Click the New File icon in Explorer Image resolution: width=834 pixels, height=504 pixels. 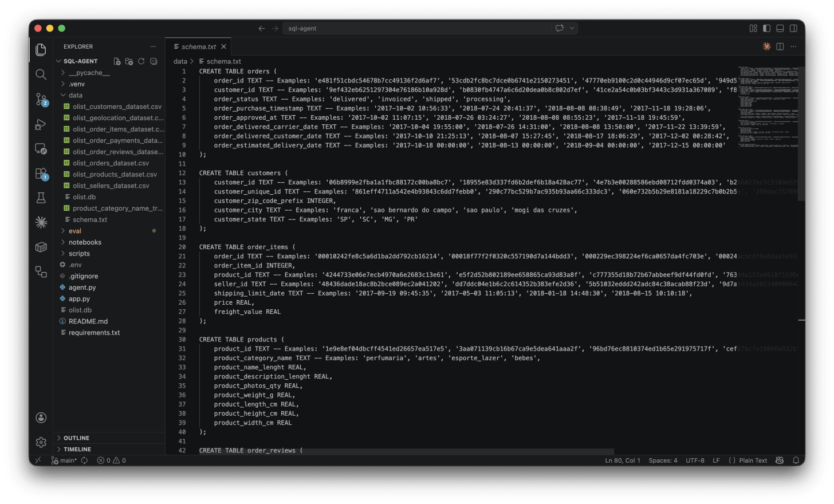117,61
